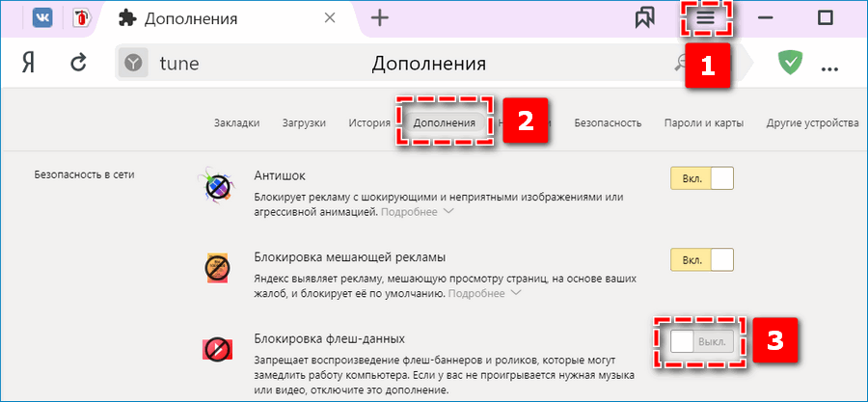Turn off Блокировка мешающей рекламы toggle

tap(702, 259)
